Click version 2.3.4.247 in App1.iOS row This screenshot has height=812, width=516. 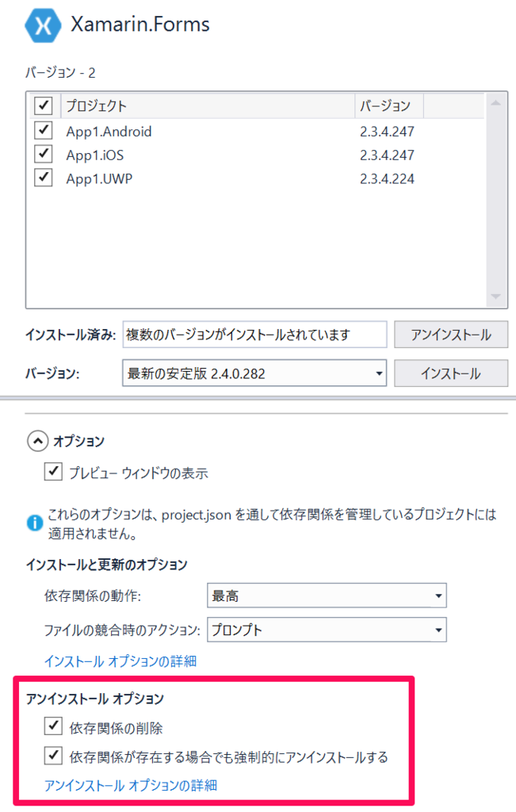click(387, 155)
